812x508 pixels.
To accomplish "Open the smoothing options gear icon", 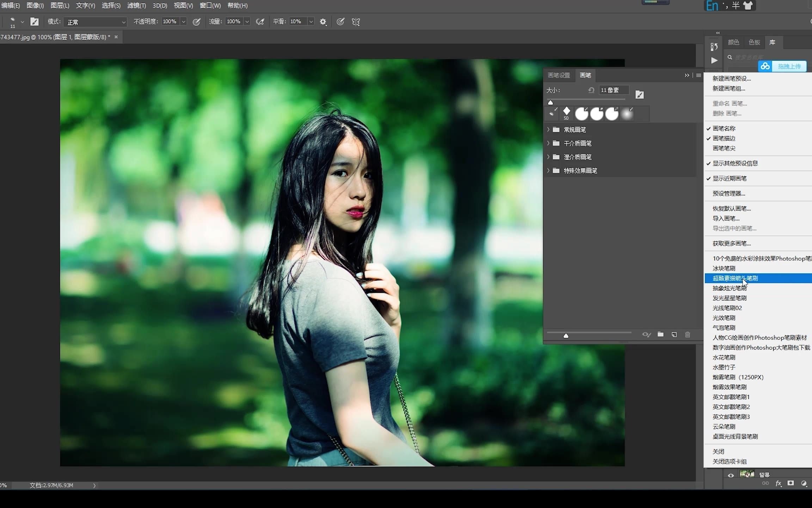I will click(x=323, y=22).
